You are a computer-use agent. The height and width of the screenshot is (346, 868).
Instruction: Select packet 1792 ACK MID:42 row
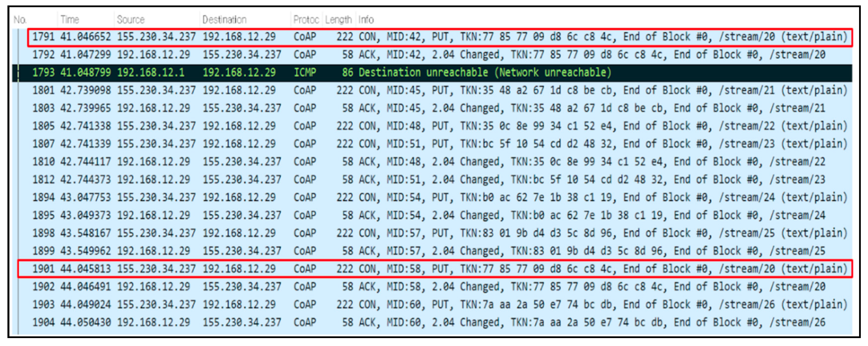(x=438, y=54)
